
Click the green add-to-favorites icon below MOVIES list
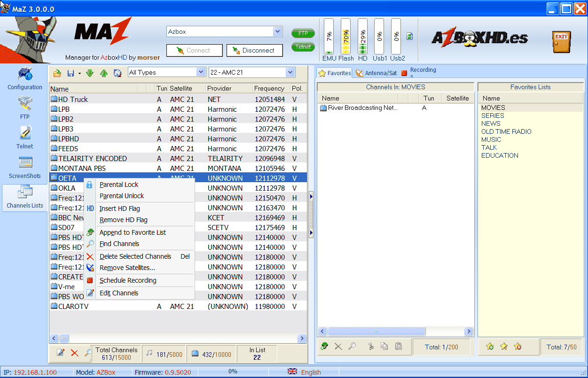pos(324,347)
